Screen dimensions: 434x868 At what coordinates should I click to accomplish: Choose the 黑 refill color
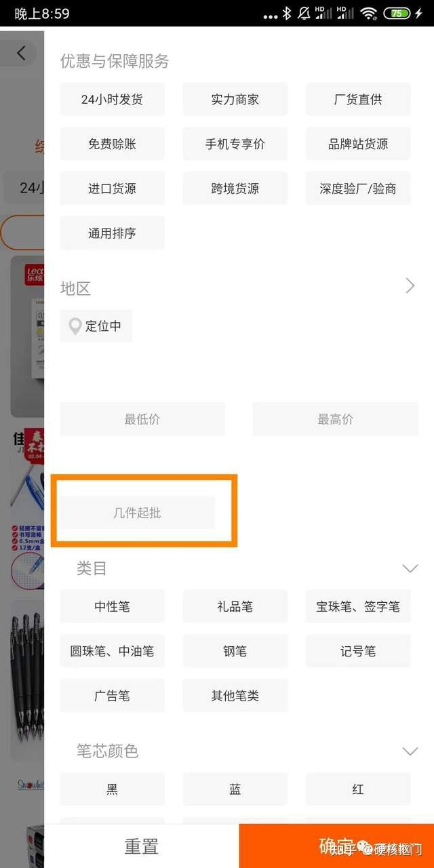[x=112, y=789]
